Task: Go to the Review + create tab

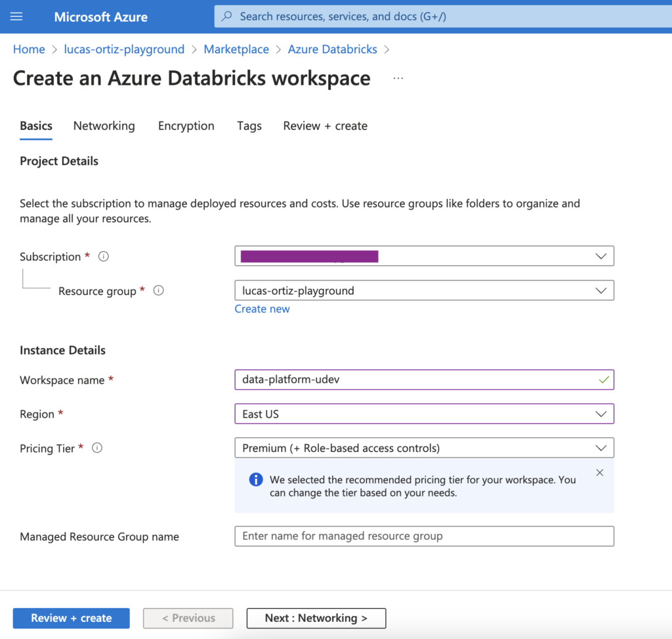Action: [x=325, y=126]
